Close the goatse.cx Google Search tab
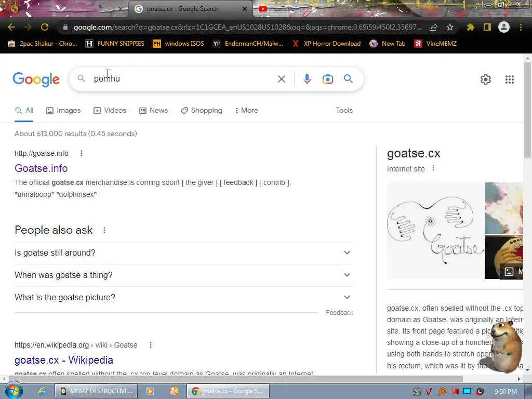Image resolution: width=532 pixels, height=399 pixels. click(x=245, y=9)
